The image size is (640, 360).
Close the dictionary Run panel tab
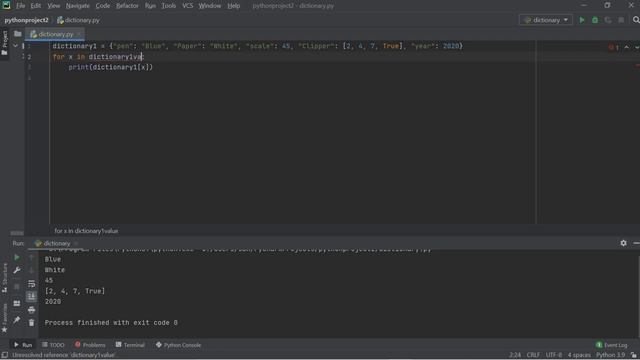[x=76, y=243]
